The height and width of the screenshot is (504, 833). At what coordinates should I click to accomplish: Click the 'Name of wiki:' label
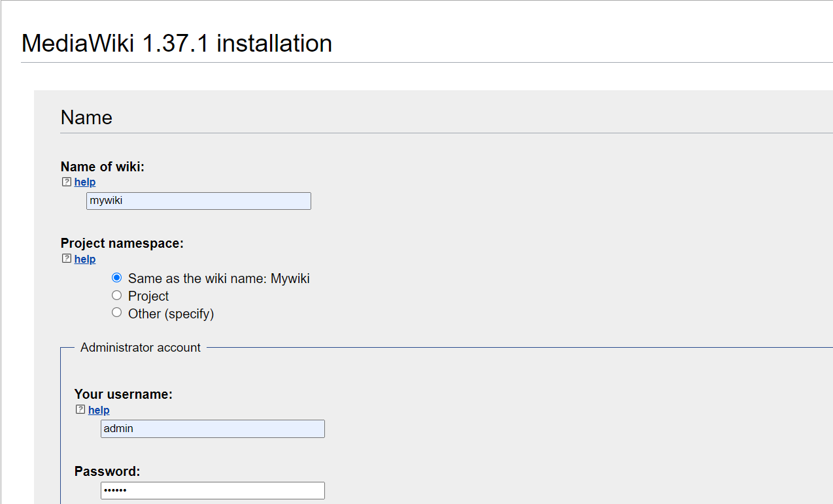102,167
